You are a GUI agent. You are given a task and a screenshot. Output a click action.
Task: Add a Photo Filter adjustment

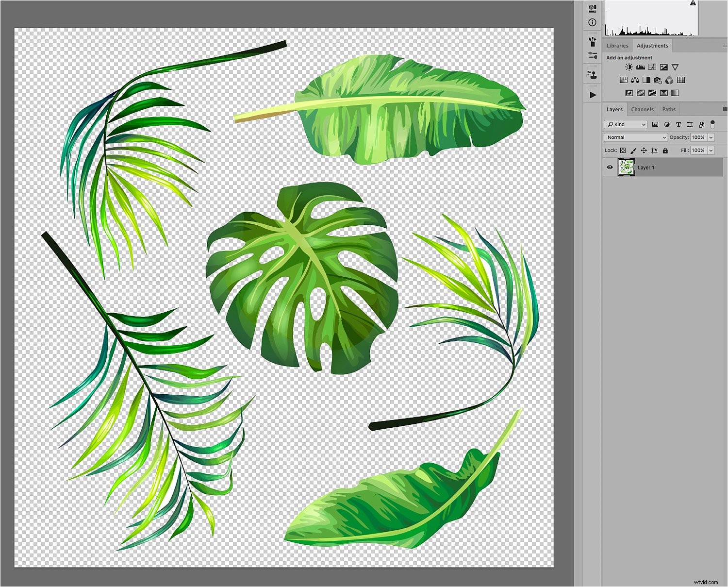click(x=658, y=80)
